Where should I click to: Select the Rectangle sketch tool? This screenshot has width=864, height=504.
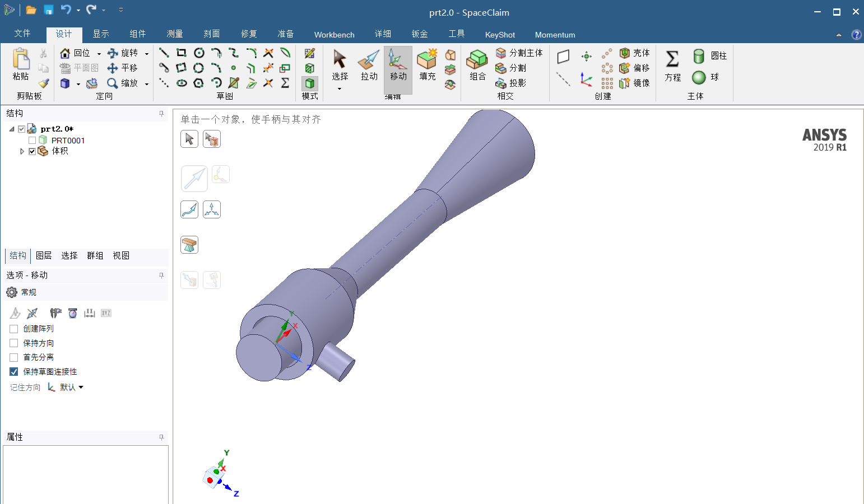pos(182,53)
